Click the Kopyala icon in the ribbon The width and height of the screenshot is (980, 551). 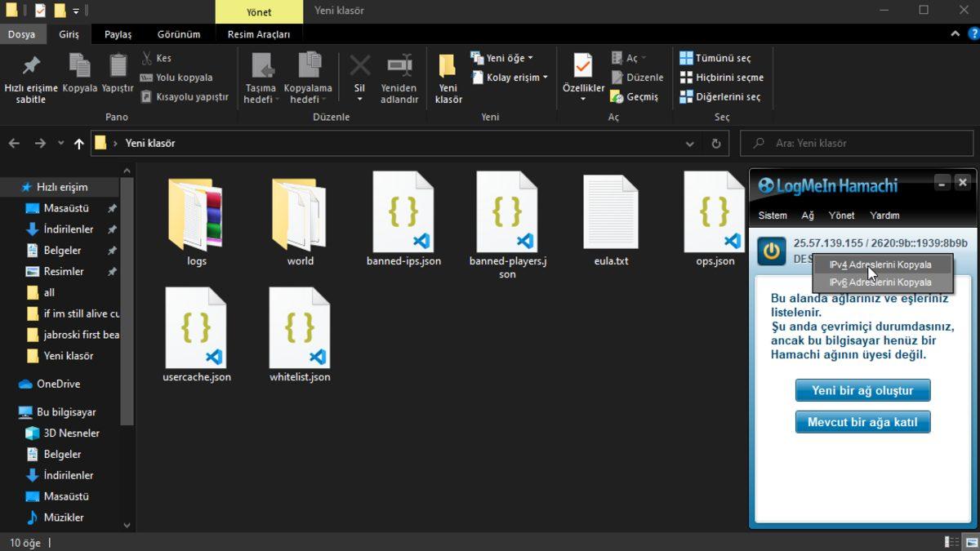(x=79, y=66)
